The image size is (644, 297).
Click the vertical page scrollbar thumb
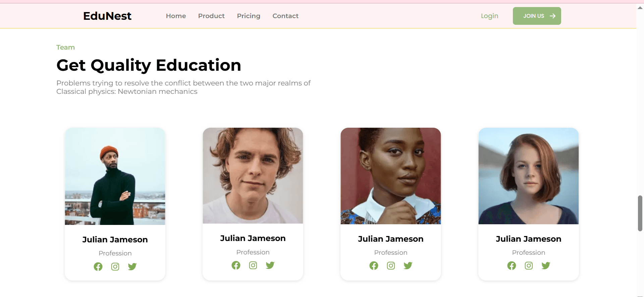point(640,213)
